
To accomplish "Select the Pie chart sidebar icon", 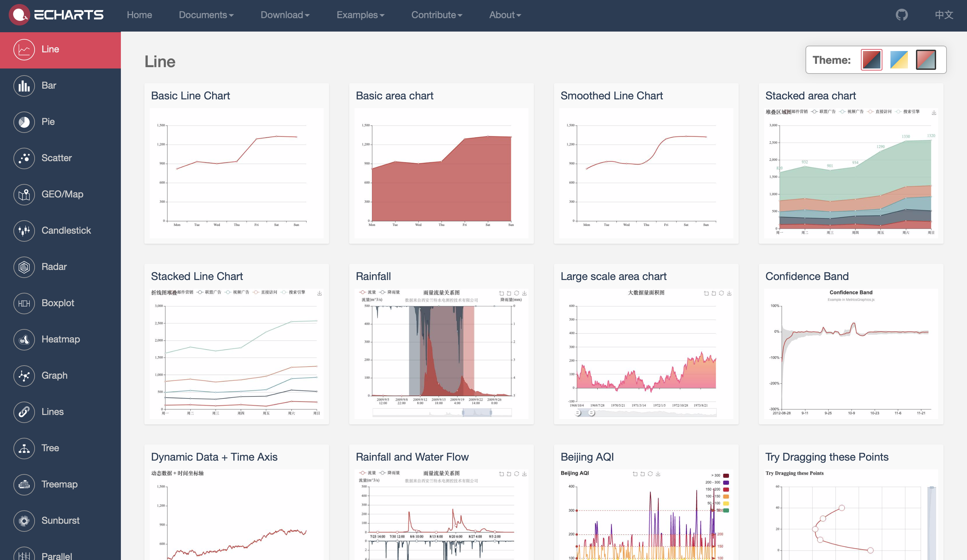I will 24,122.
